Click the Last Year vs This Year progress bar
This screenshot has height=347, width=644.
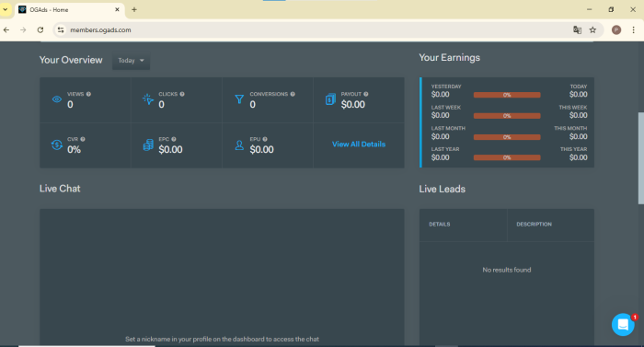pos(507,157)
